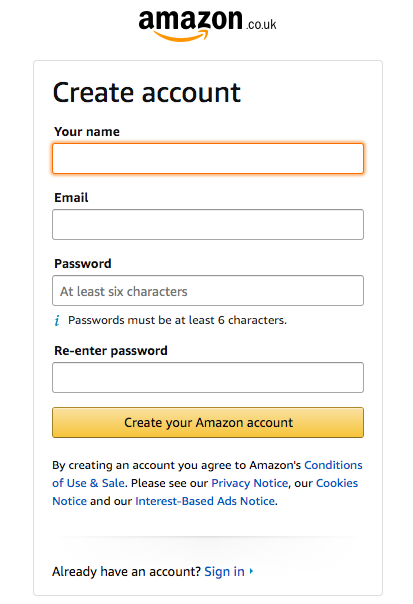Open the Cookies Notice link

(x=337, y=483)
